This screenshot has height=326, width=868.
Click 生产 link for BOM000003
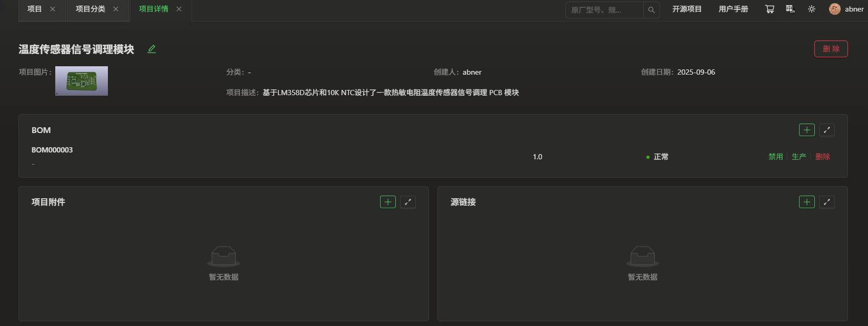click(x=799, y=157)
